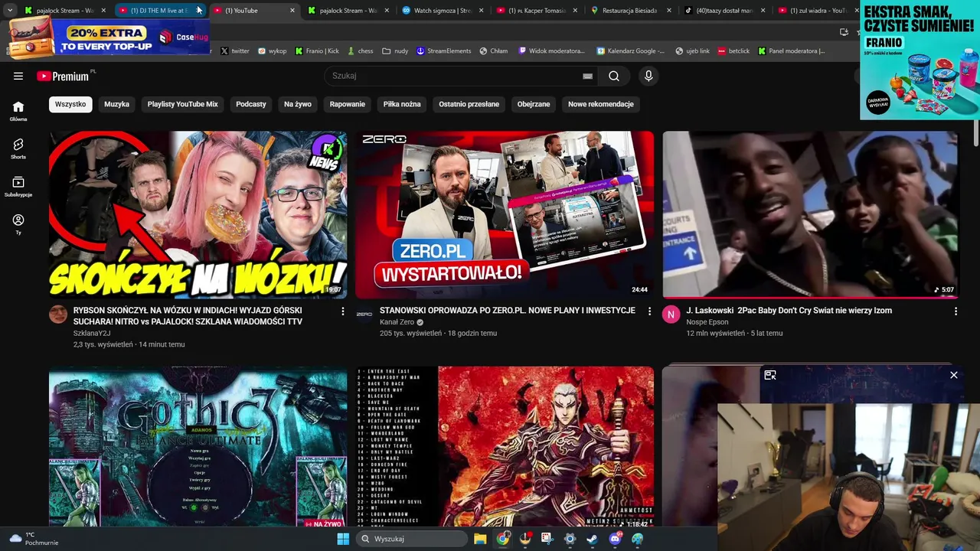Select the Nowe rekomendacje filter chip
980x551 pixels.
tap(601, 104)
